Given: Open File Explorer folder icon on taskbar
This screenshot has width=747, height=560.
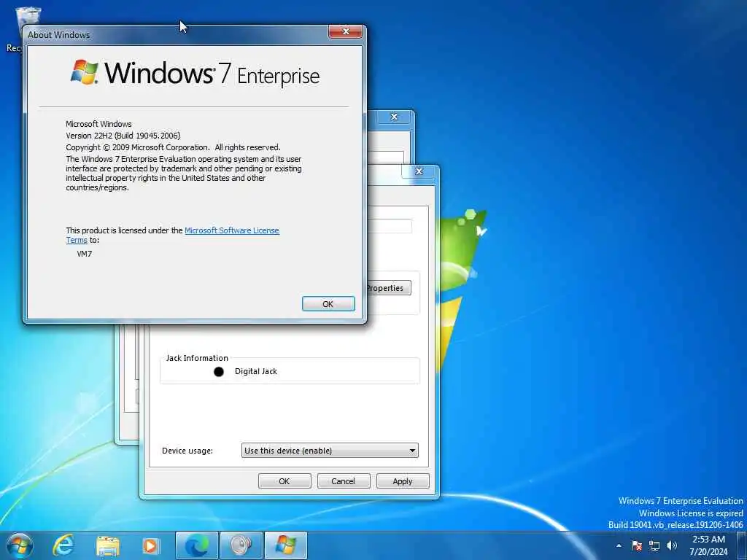Looking at the screenshot, I should tap(108, 546).
